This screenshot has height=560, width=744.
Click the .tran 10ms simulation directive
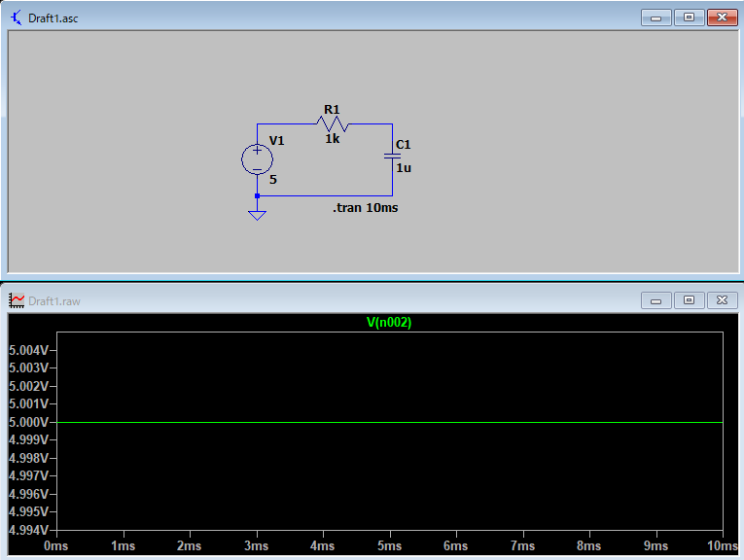click(x=365, y=208)
